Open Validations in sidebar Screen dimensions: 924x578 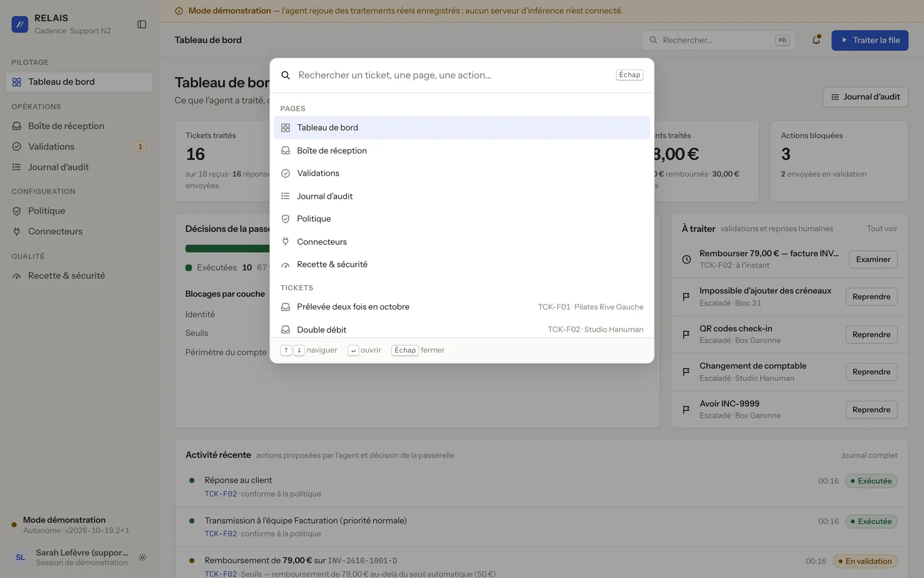click(79, 147)
